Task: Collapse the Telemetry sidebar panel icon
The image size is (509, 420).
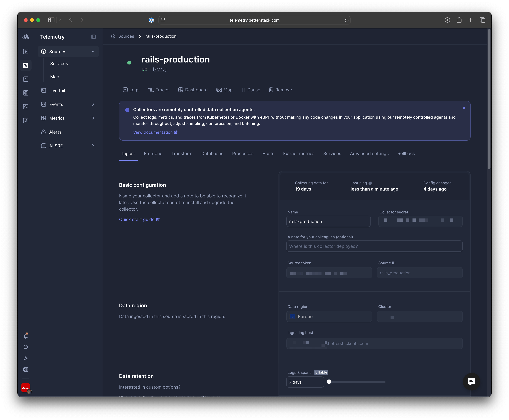Action: point(93,37)
